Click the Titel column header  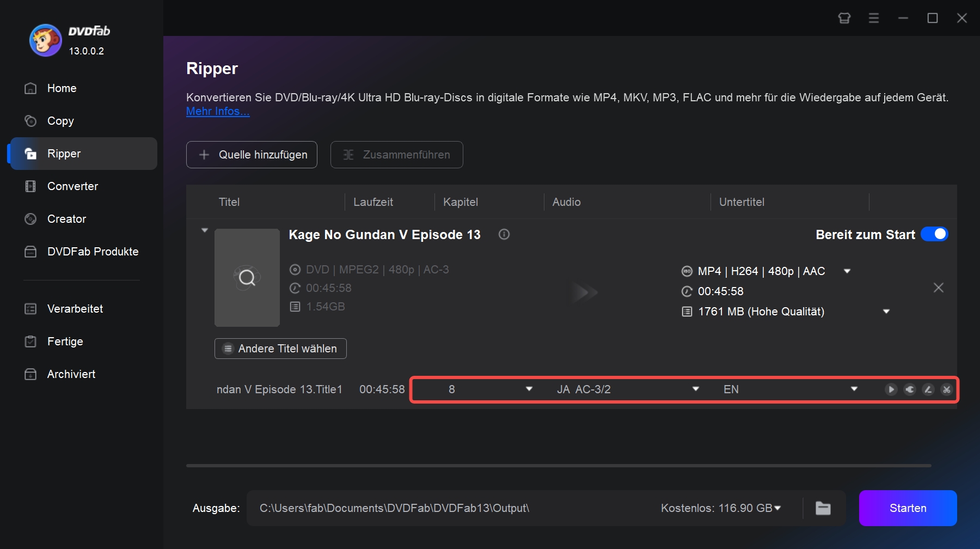229,202
